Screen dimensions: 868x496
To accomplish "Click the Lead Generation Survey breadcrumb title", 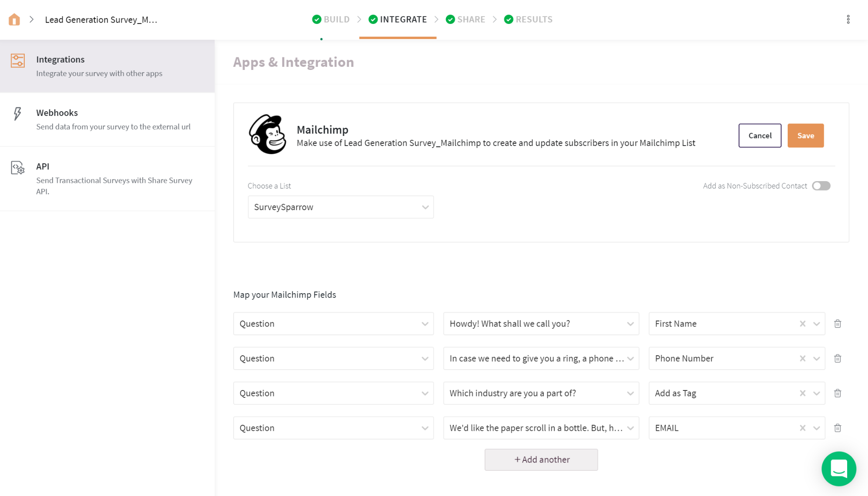I will (x=101, y=20).
